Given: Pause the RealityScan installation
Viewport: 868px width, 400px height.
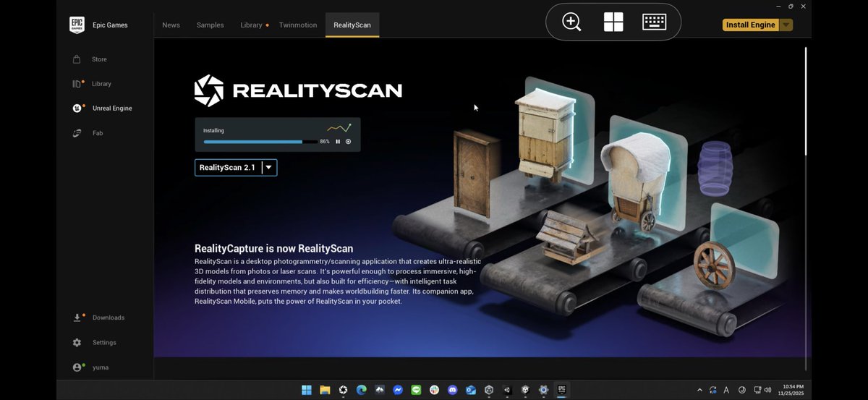Looking at the screenshot, I should click(338, 142).
